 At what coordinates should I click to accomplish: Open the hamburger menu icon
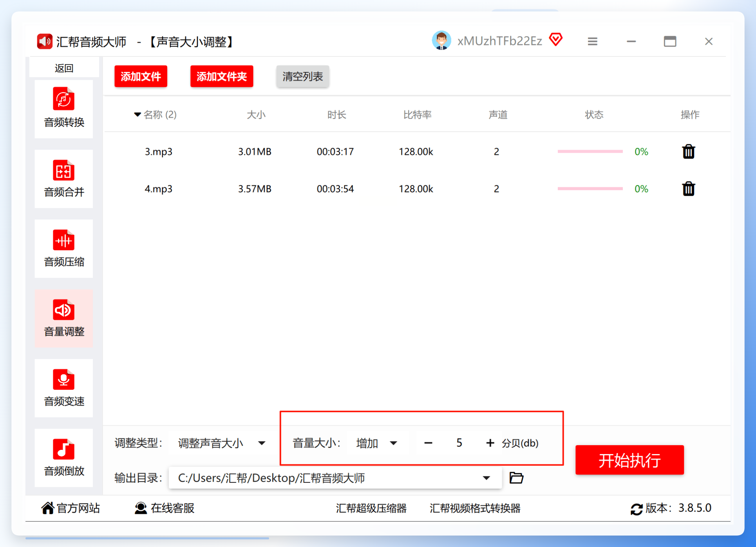pyautogui.click(x=592, y=41)
